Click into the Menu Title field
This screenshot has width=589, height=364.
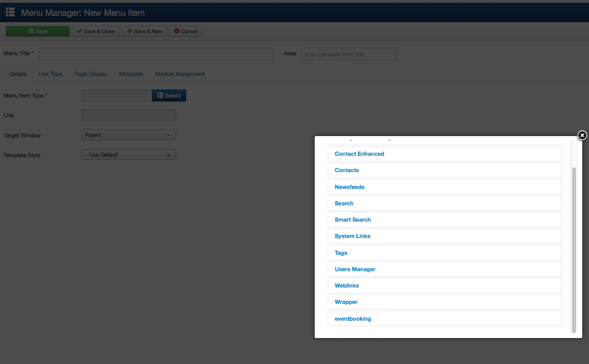156,54
